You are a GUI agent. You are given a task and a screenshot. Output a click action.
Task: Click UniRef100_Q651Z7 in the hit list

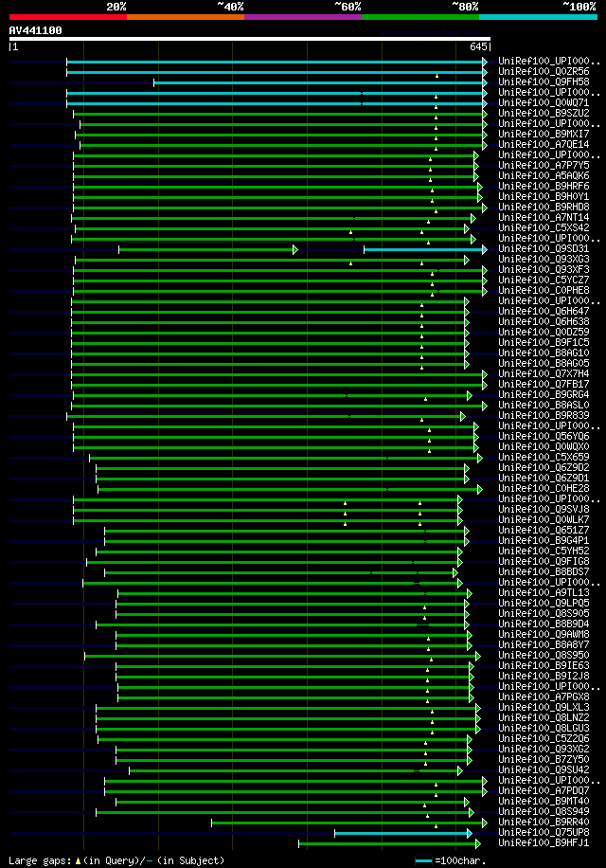point(544,531)
